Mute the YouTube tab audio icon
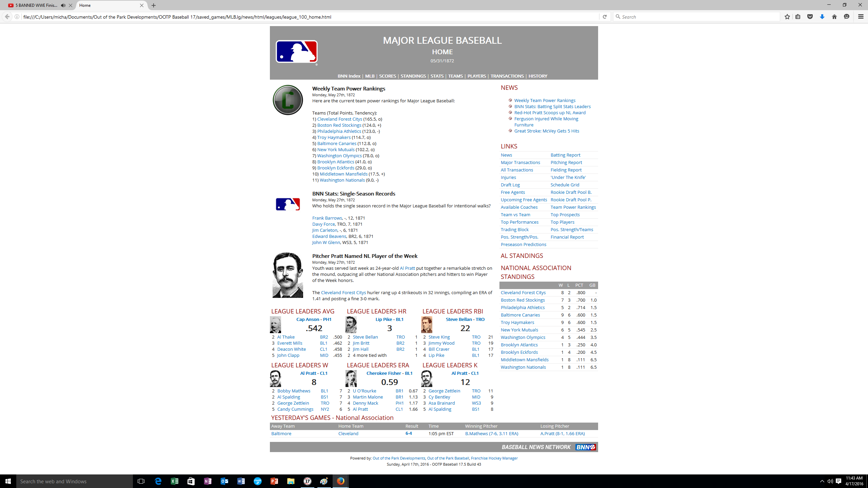The image size is (868, 488). [63, 5]
